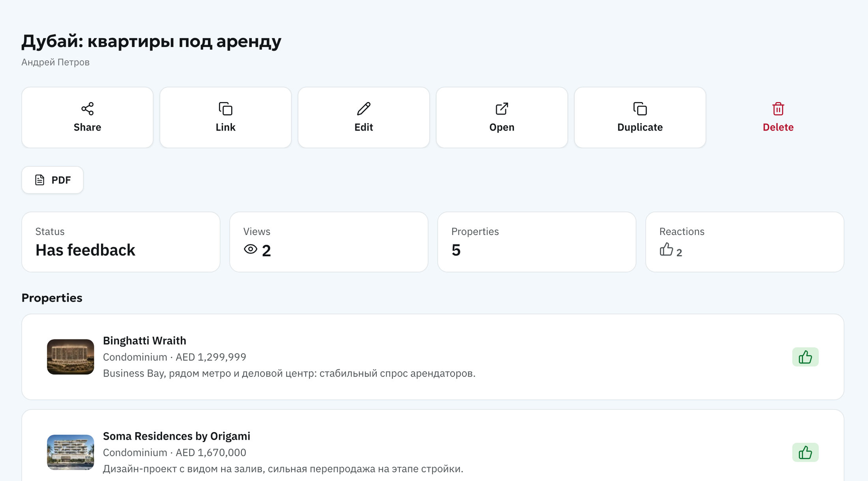Click 'Condominium · AED 1,670,000' price line
Viewport: 868px width, 481px height.
click(x=174, y=453)
